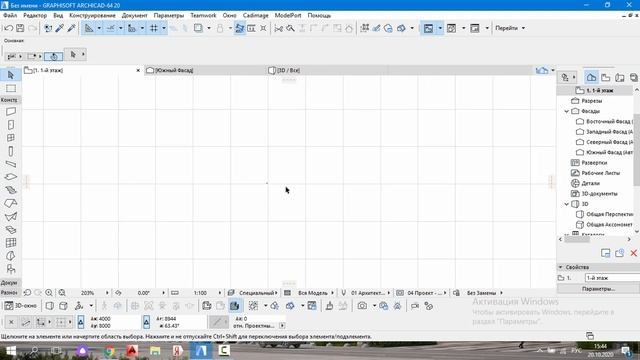Select the Curtain Wall grid tool

[x=11, y=242]
